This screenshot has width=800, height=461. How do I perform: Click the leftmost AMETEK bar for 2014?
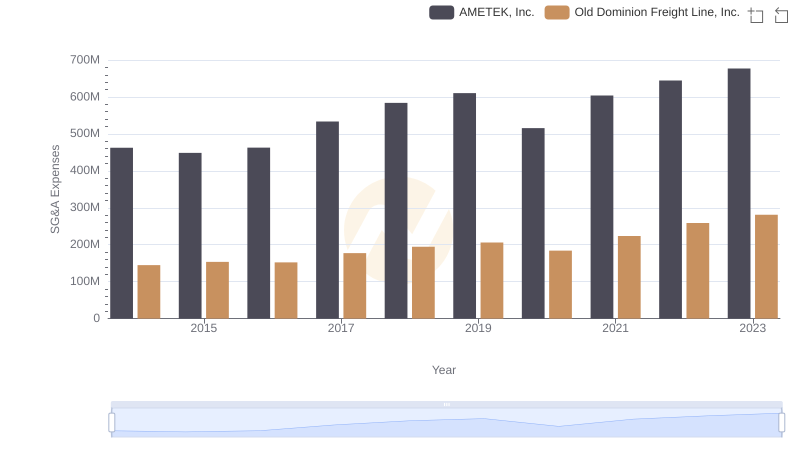[121, 233]
